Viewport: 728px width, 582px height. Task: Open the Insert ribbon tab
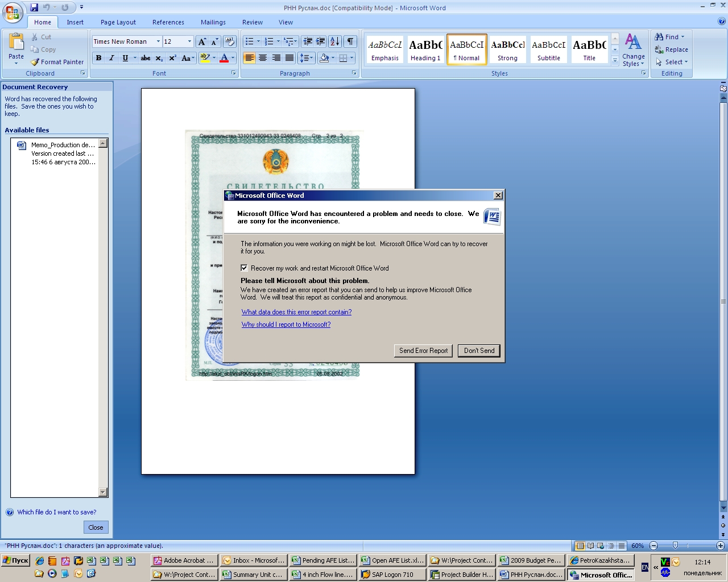point(75,22)
